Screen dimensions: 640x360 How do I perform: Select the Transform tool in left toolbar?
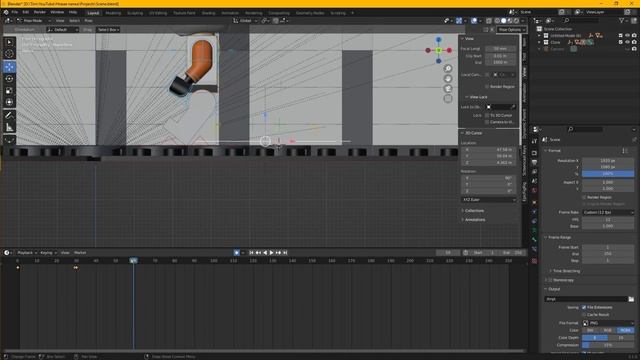(x=9, y=102)
